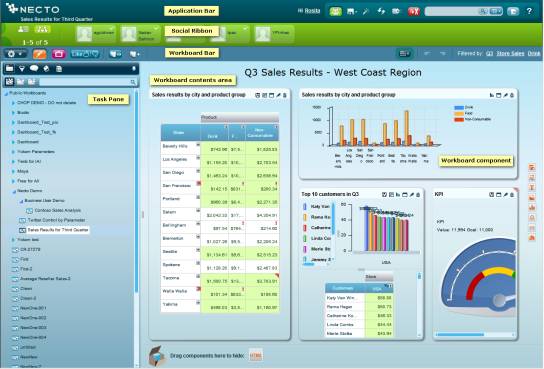Click the orange bar chart icon in right toolbar
544x369 pixels.
pyautogui.click(x=532, y=207)
